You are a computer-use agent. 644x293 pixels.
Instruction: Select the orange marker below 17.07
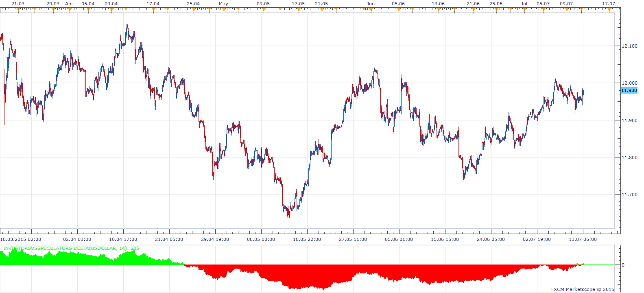click(609, 10)
